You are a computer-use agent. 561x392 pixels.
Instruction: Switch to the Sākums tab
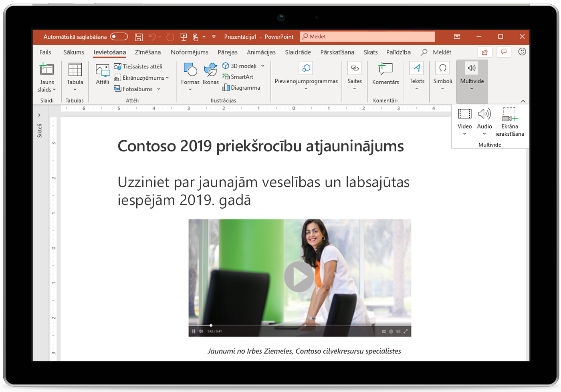click(x=74, y=52)
